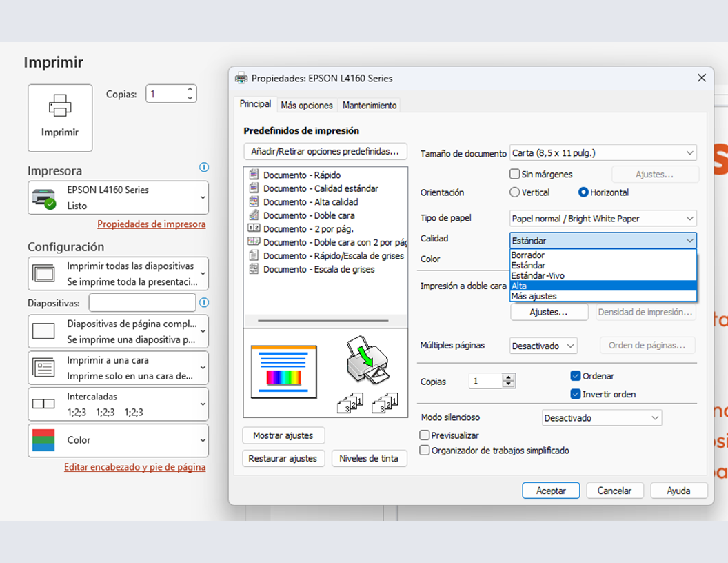Image resolution: width=728 pixels, height=563 pixels.
Task: Expand Imprimir todas las diapositivas dropdown
Action: click(118, 274)
